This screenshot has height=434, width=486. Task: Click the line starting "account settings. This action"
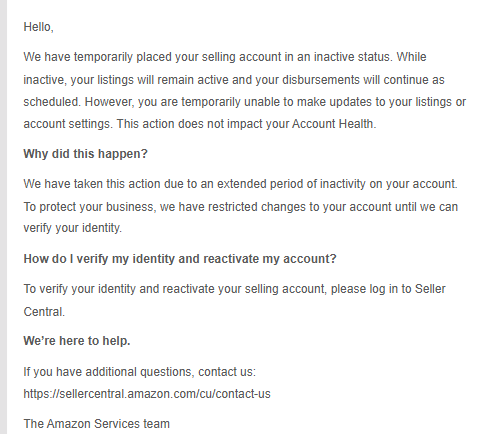[199, 124]
